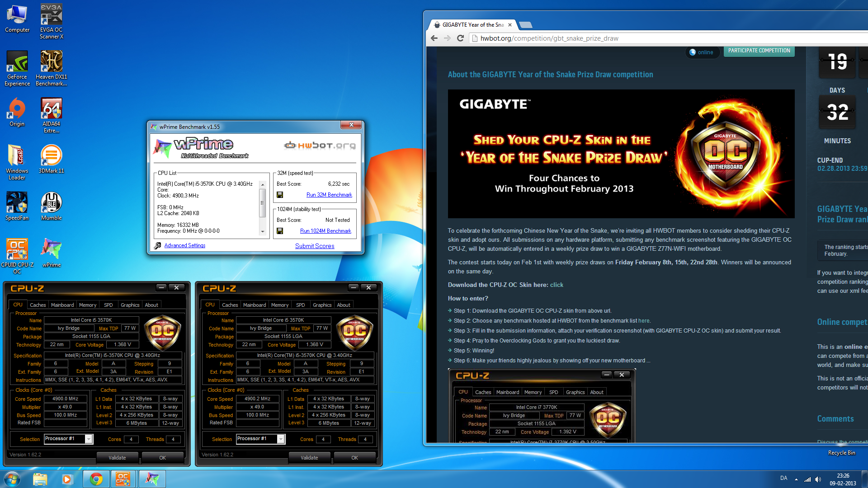Image resolution: width=868 pixels, height=488 pixels.
Task: Switch to Caches tab in left CPU-Z
Action: click(38, 305)
